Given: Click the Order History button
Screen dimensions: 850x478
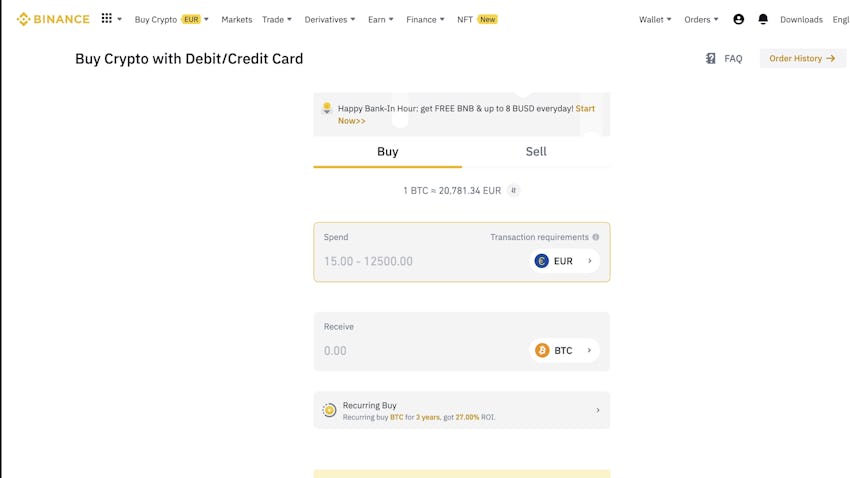Looking at the screenshot, I should coord(802,58).
